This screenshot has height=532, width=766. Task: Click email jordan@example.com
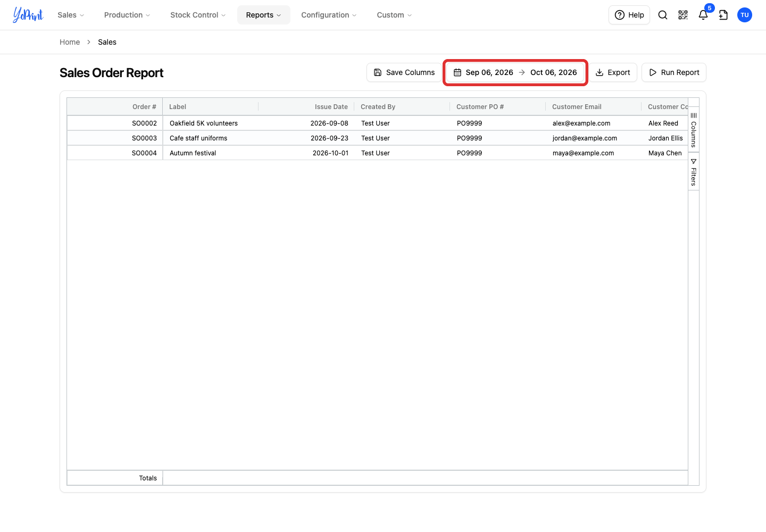pyautogui.click(x=585, y=138)
